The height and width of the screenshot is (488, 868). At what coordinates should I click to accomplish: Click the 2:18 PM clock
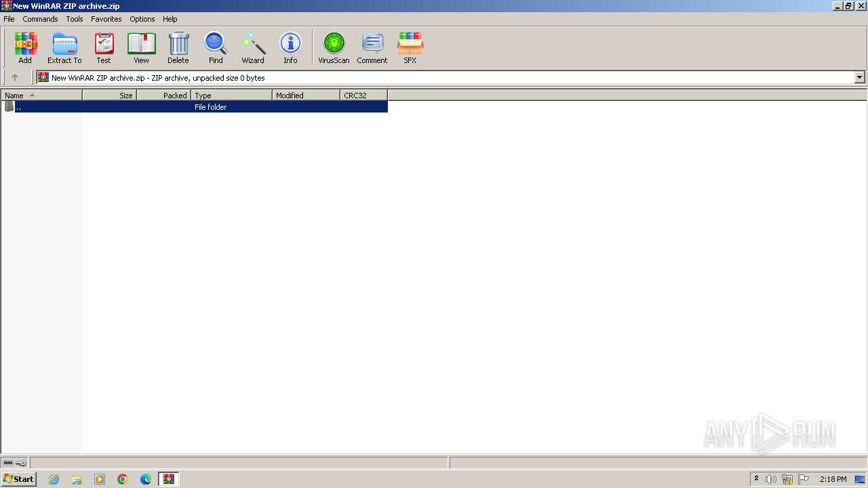pyautogui.click(x=833, y=479)
